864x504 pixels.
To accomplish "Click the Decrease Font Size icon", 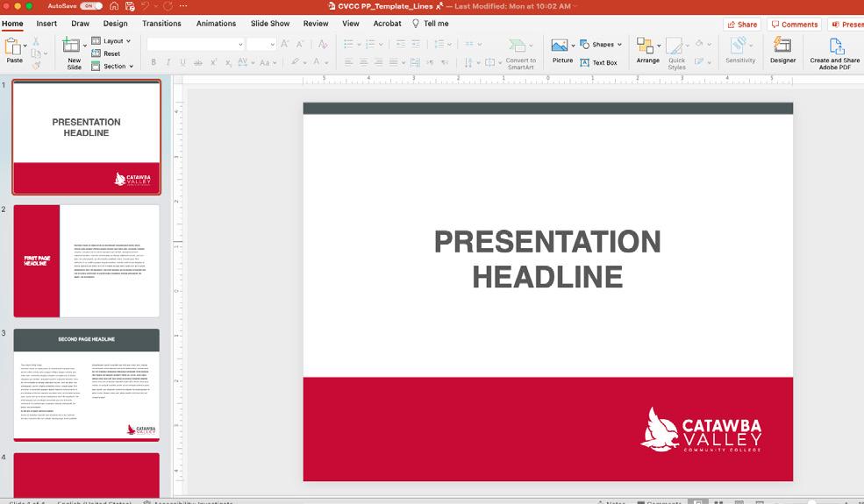I will [300, 44].
